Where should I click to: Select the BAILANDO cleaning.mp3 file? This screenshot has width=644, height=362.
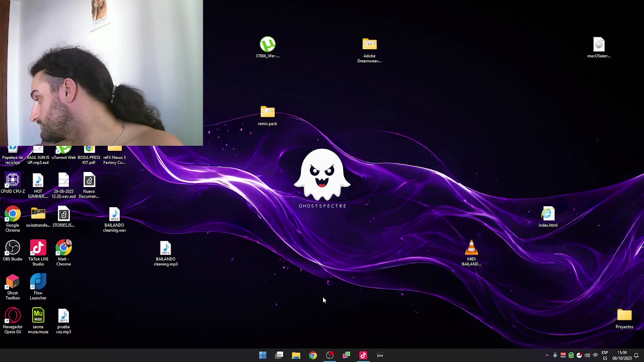(166, 253)
